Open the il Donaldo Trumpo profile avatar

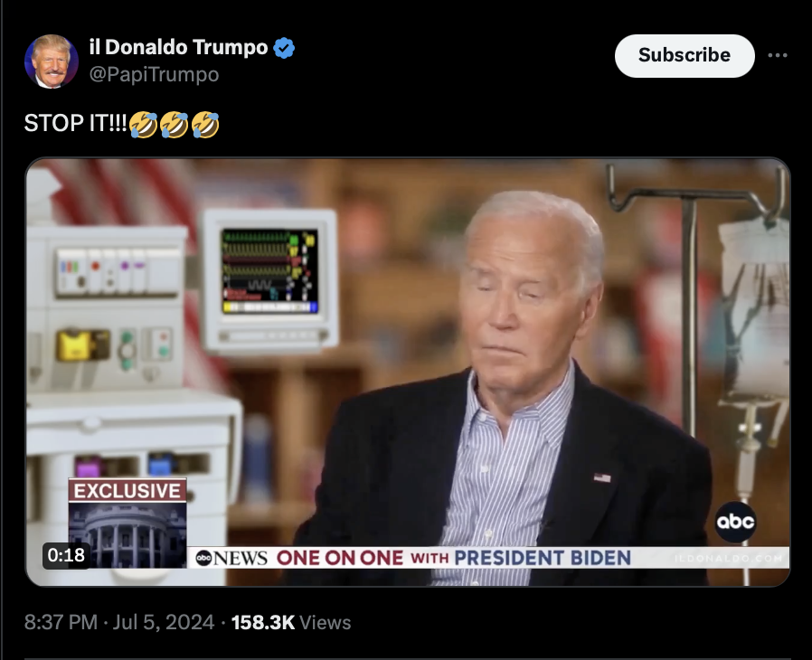52,61
